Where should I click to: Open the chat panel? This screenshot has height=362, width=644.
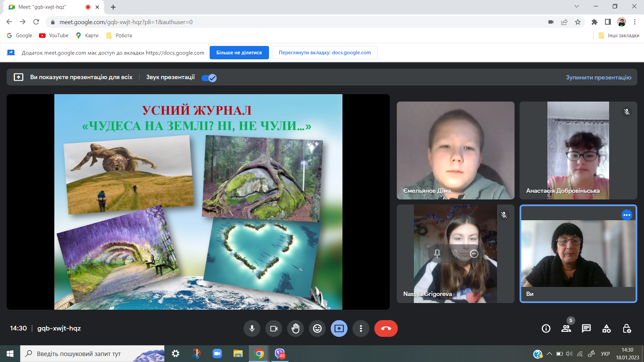pos(586,328)
